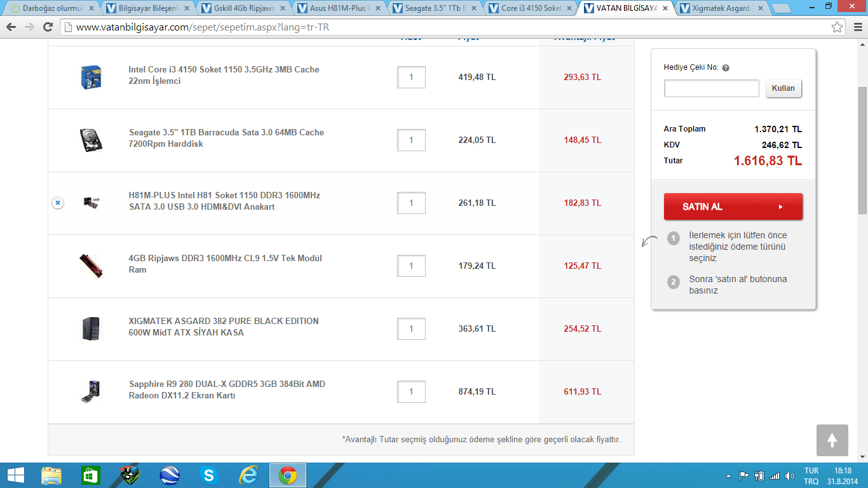Remove the H81M-PLUS motherboard from cart

click(57, 203)
